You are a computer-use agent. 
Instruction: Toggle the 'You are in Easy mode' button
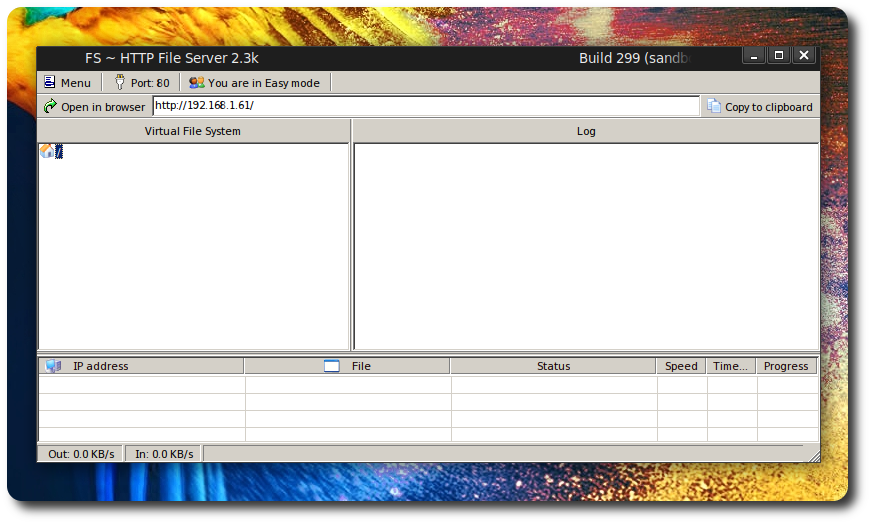click(x=255, y=83)
